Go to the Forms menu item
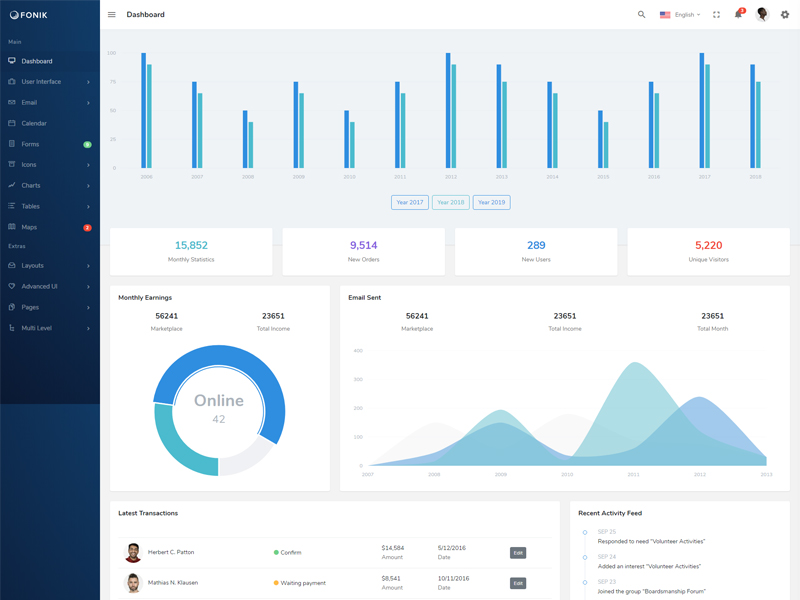800x600 pixels. point(30,144)
